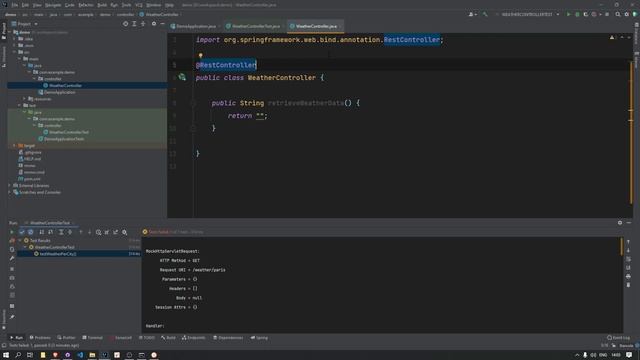Image resolution: width=640 pixels, height=360 pixels.
Task: Open Event Log in the status bar
Action: click(618, 338)
